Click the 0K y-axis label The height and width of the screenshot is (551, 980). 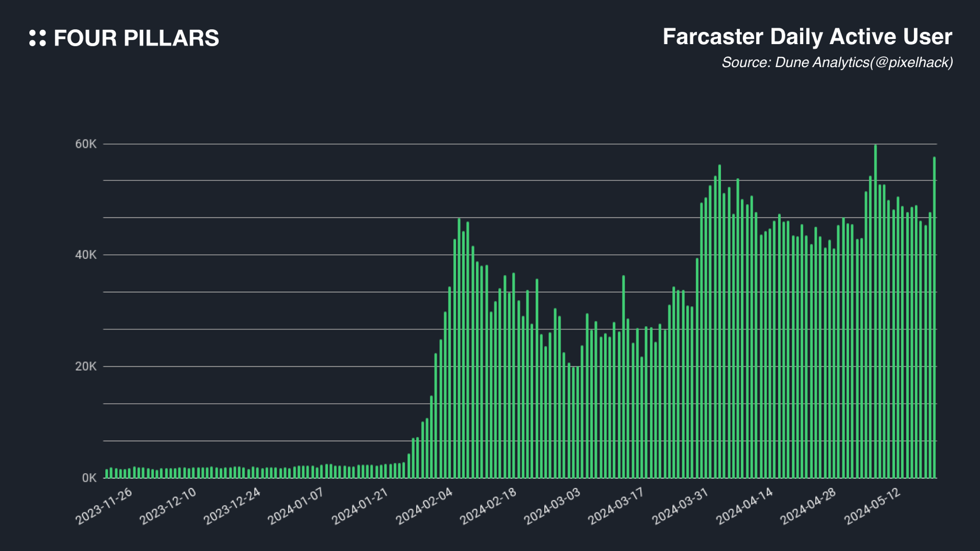[89, 478]
